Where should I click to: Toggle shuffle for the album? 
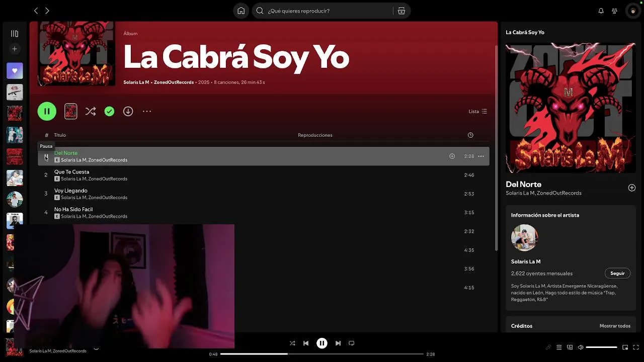[x=91, y=111]
